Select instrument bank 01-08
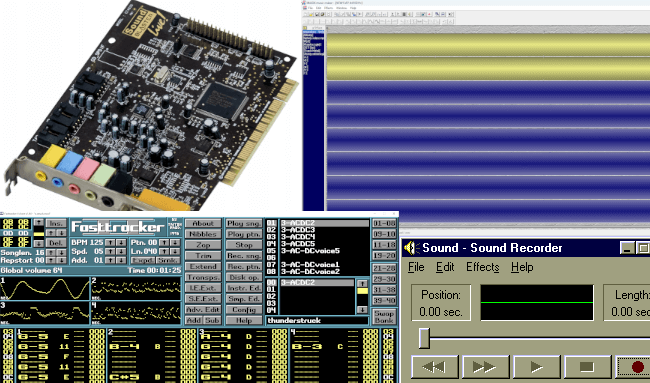 pyautogui.click(x=384, y=223)
